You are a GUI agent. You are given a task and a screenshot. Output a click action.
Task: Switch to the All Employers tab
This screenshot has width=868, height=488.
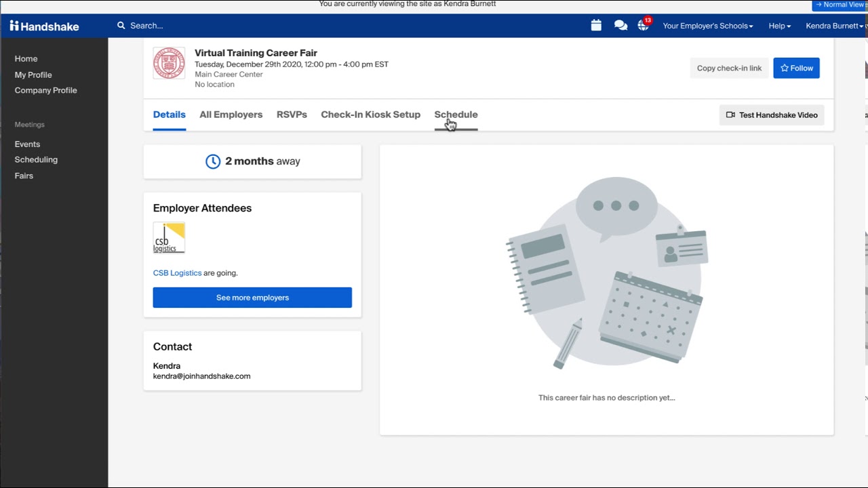click(231, 115)
